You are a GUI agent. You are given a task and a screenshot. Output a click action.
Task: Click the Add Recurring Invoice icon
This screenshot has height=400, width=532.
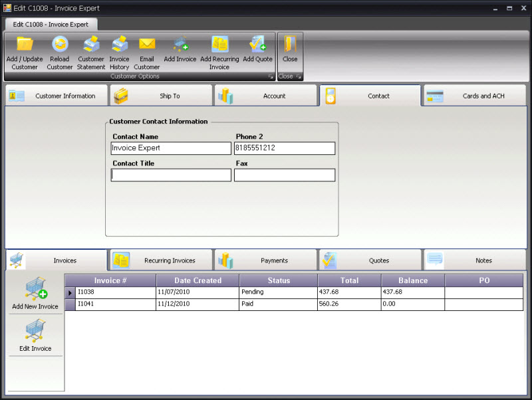click(219, 44)
